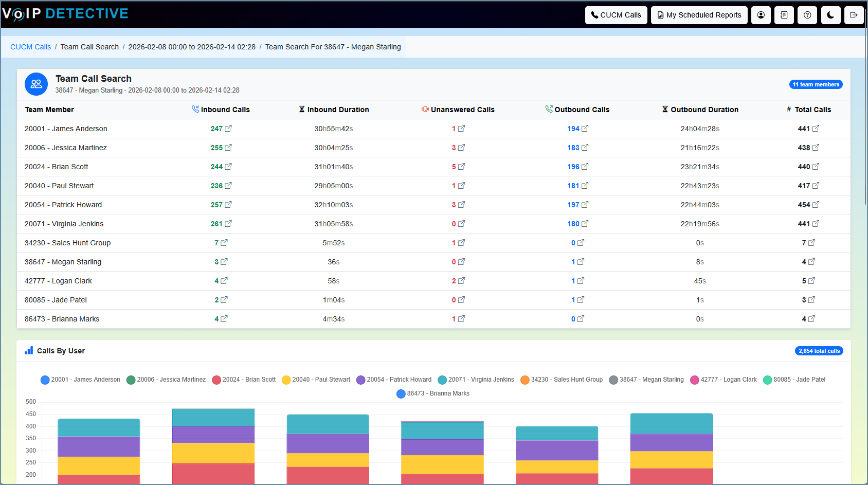Open CUCM Calls button in header

(x=616, y=15)
